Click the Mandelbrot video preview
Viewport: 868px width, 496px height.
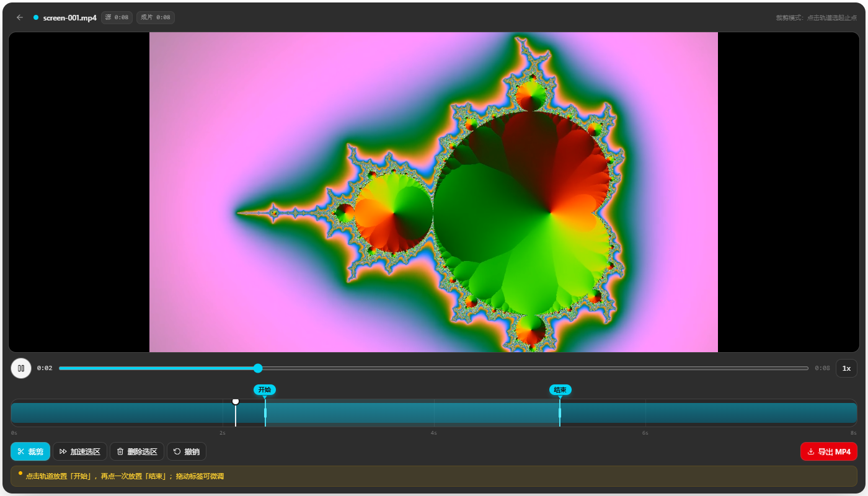point(433,192)
